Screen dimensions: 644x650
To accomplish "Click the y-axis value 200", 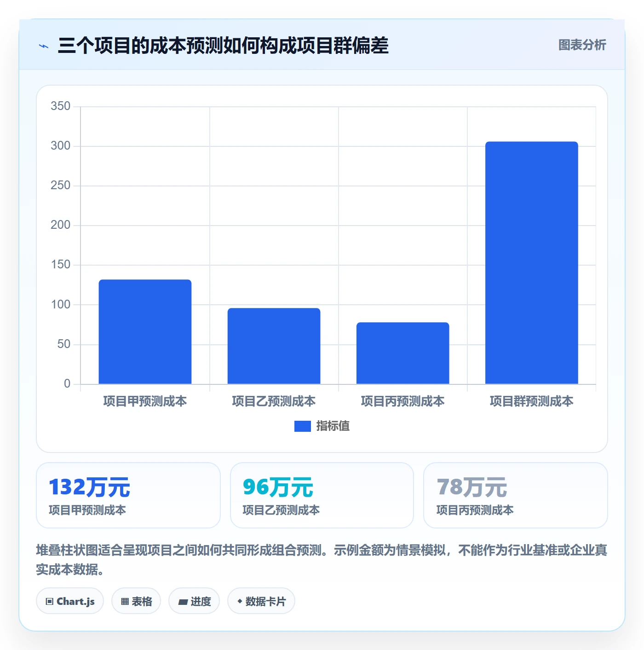I will coord(61,225).
